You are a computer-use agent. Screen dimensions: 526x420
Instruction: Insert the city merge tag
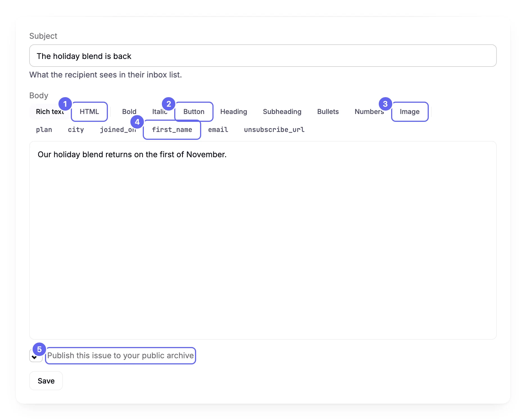76,130
